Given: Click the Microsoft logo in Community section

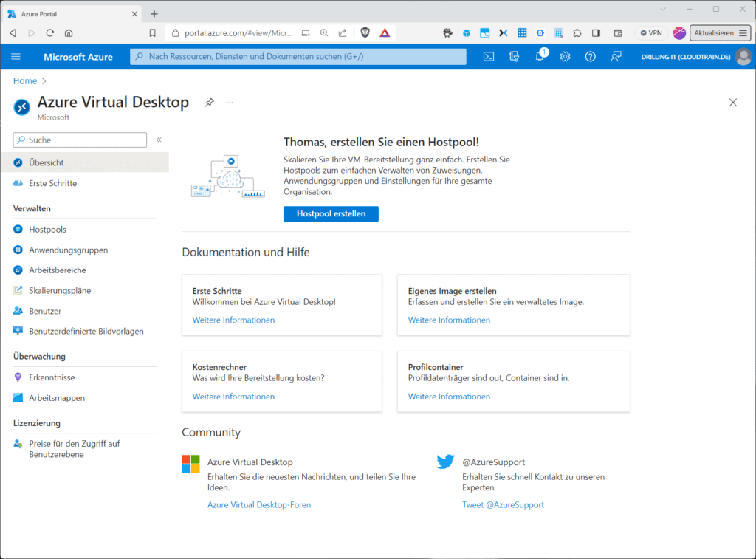Looking at the screenshot, I should [190, 464].
